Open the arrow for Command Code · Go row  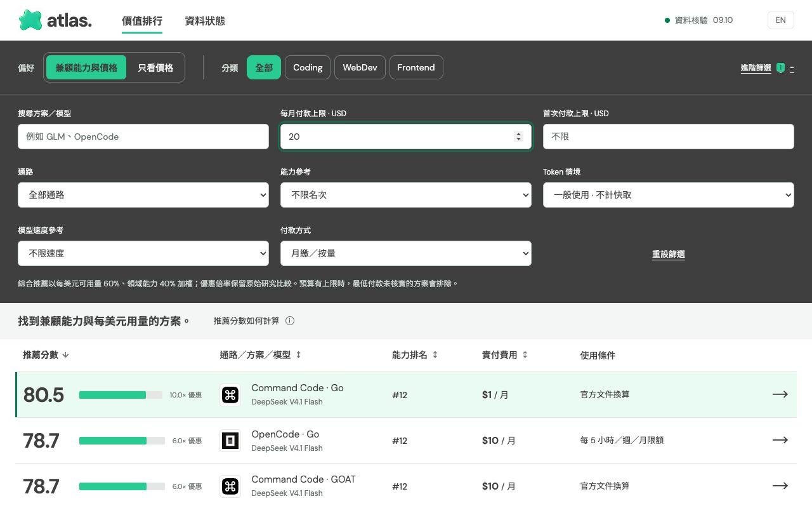coord(780,394)
